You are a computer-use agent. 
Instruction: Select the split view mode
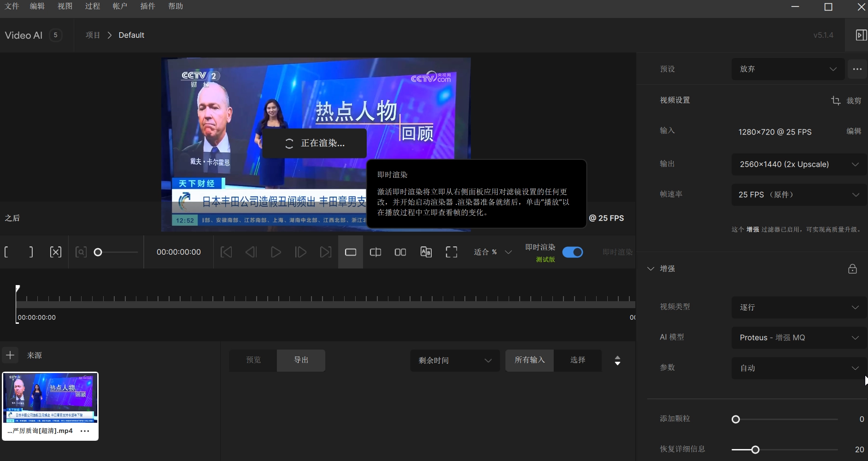pyautogui.click(x=375, y=252)
